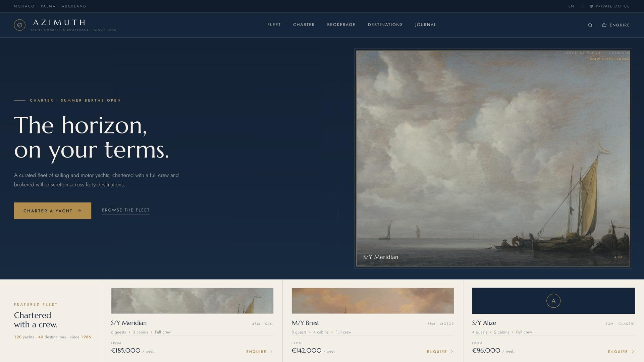Click the €185,000 price
The height and width of the screenshot is (362, 644).
coord(126,351)
